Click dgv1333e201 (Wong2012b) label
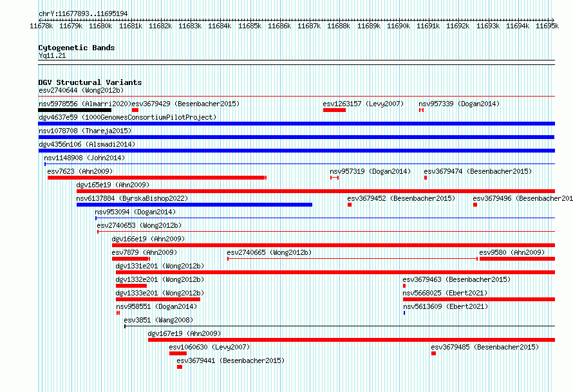573x392 pixels. (160, 293)
